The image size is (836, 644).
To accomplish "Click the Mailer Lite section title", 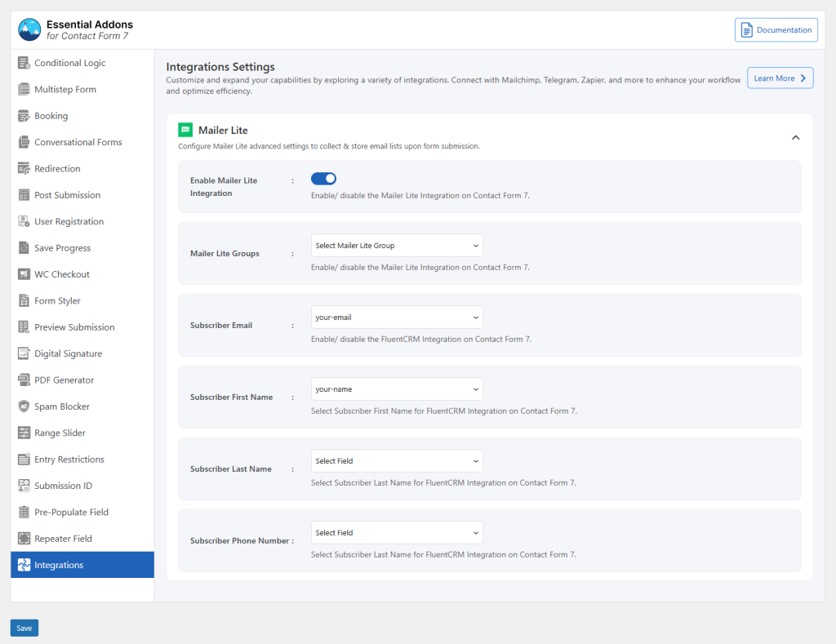I will 223,130.
